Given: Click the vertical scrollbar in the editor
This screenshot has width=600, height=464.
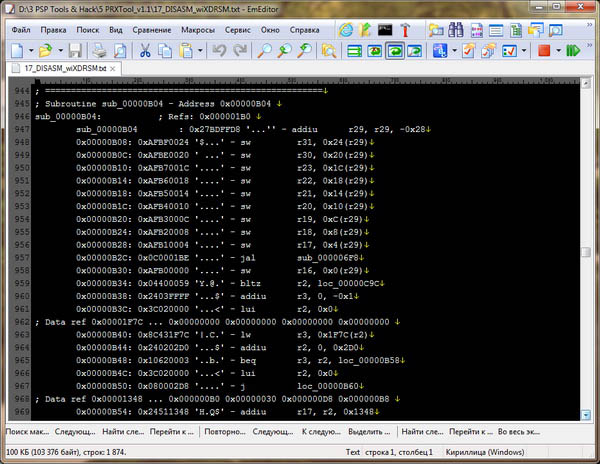Looking at the screenshot, I should point(590,250).
